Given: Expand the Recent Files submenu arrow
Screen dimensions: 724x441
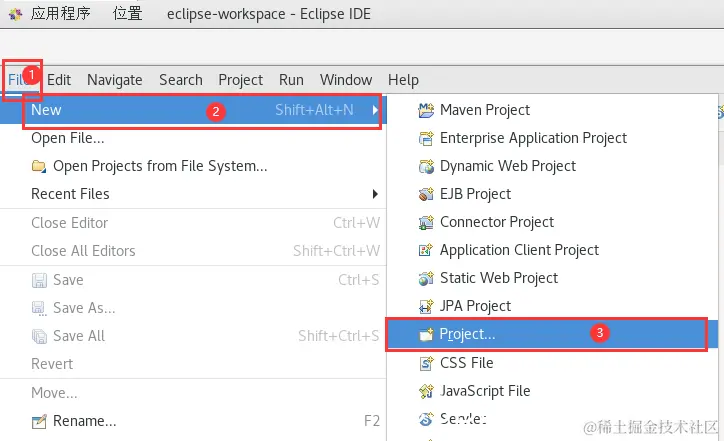Looking at the screenshot, I should coord(375,194).
